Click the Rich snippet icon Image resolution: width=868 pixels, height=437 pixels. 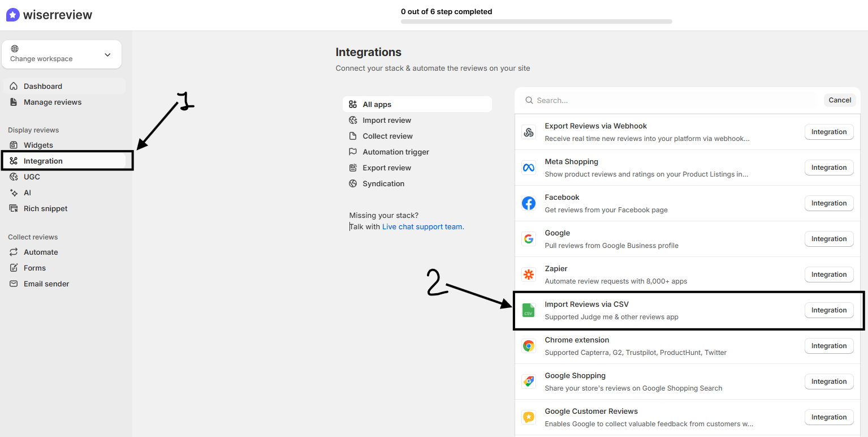(x=14, y=208)
